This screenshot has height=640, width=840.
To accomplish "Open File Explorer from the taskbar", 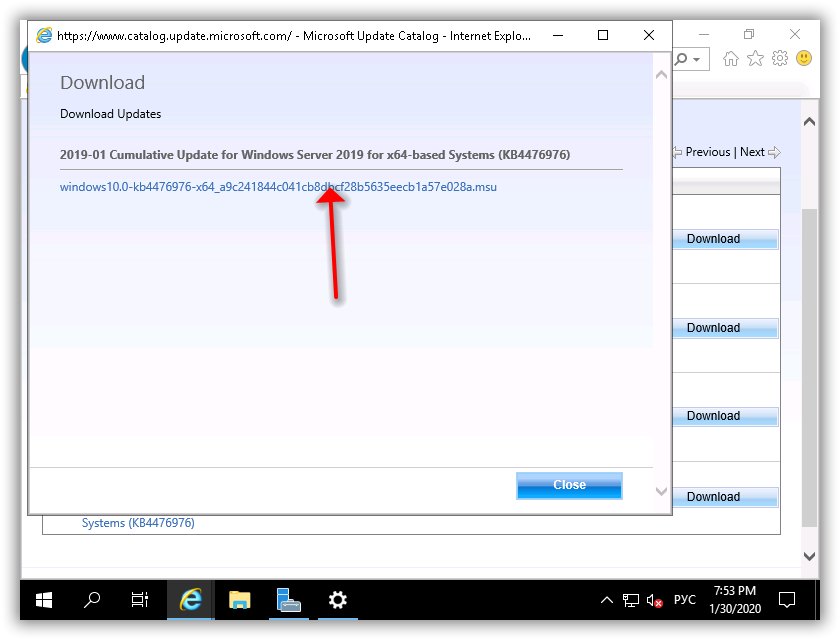I will [239, 600].
